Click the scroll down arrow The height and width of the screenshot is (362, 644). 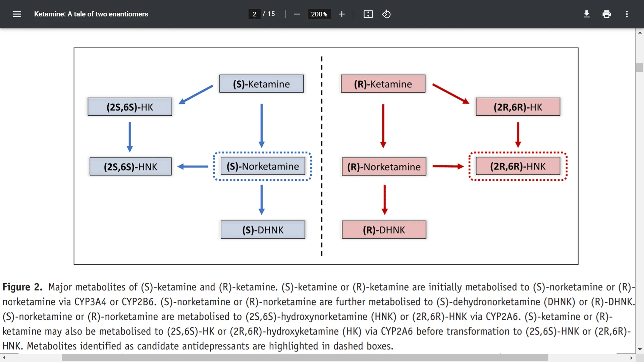640,349
